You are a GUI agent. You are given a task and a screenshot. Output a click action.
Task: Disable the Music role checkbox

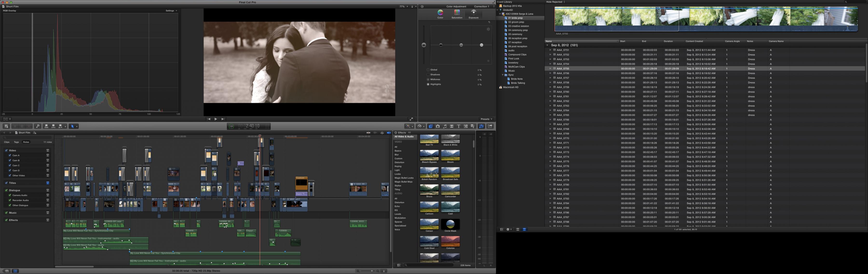point(7,213)
